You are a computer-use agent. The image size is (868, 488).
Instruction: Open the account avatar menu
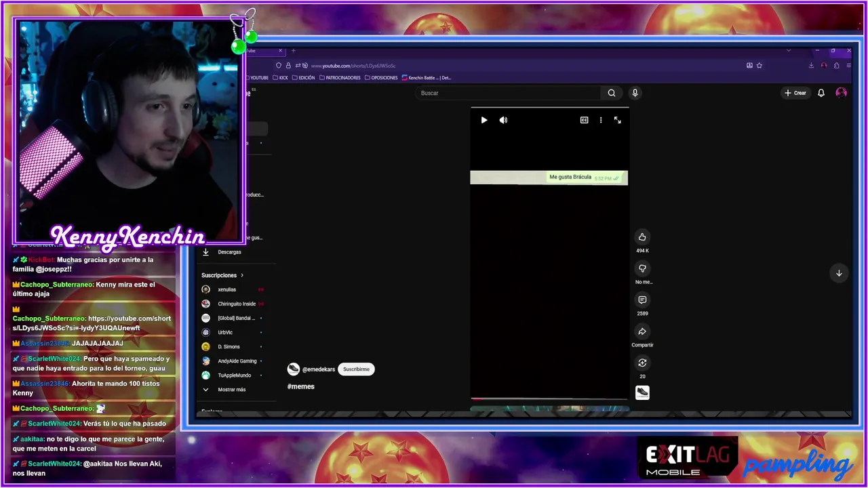pyautogui.click(x=841, y=93)
